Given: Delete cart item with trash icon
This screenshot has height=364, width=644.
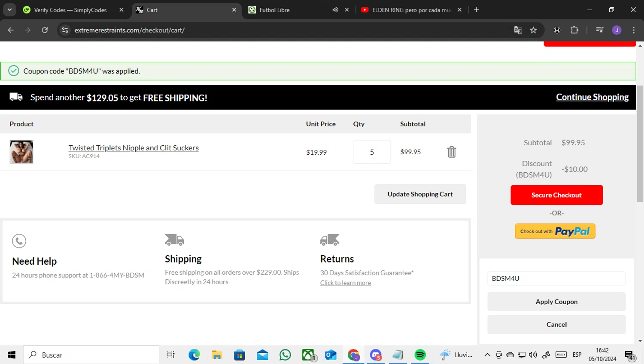Looking at the screenshot, I should (451, 152).
